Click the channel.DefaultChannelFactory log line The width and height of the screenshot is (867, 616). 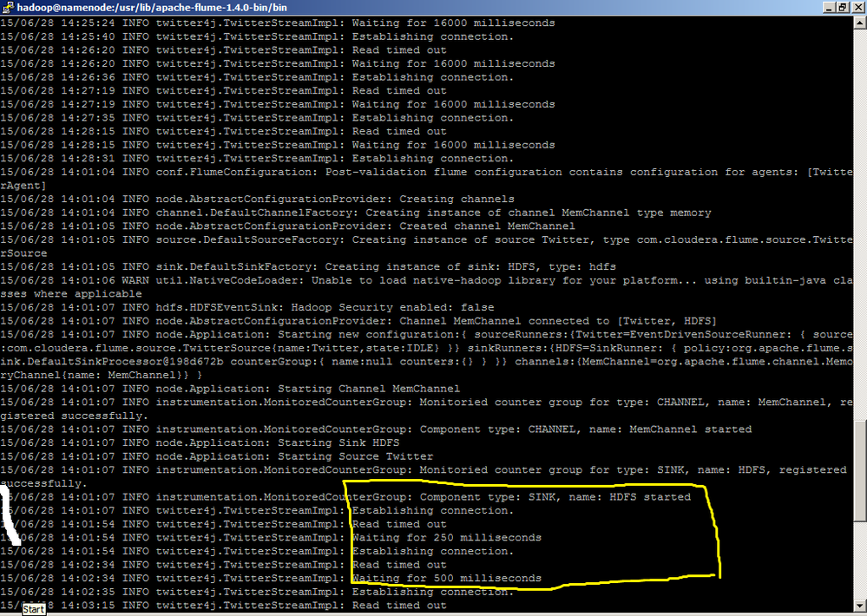click(356, 213)
